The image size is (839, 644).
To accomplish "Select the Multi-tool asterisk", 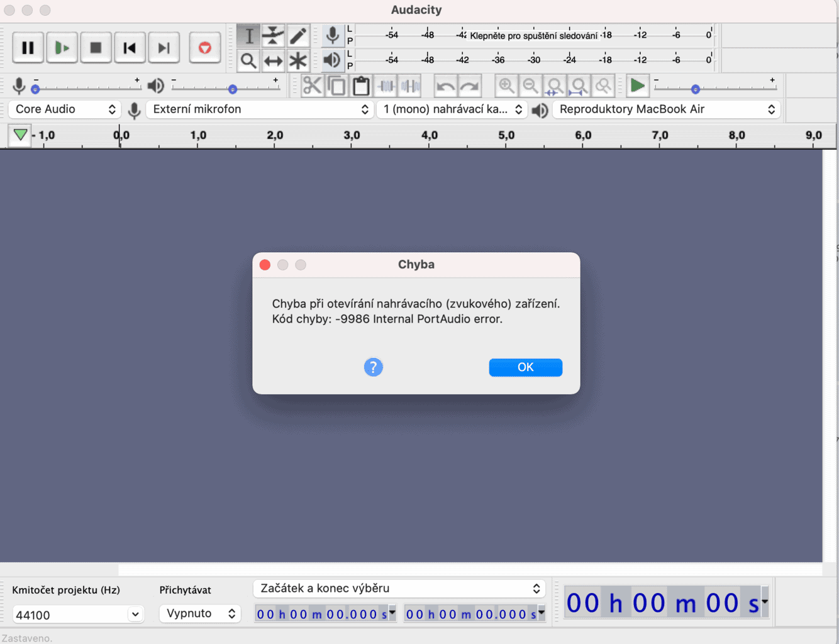I will tap(297, 60).
